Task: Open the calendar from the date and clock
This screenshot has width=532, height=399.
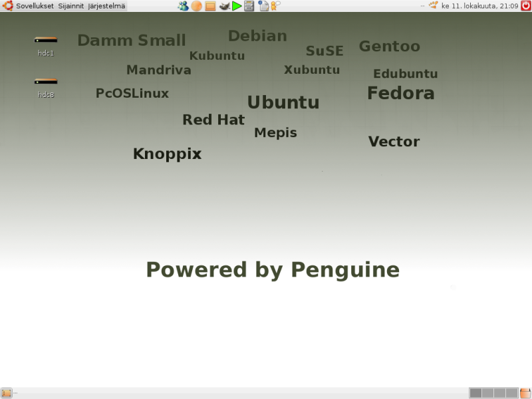Action: (x=479, y=6)
